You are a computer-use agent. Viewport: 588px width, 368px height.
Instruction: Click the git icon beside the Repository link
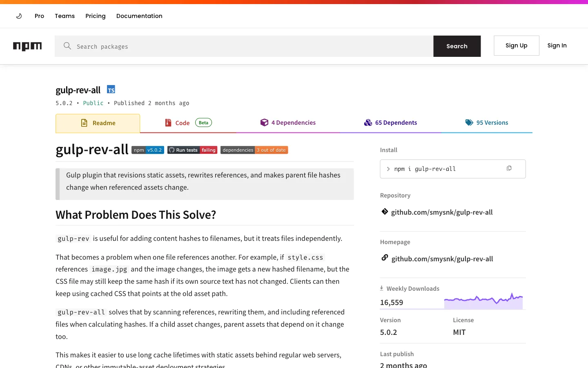385,211
